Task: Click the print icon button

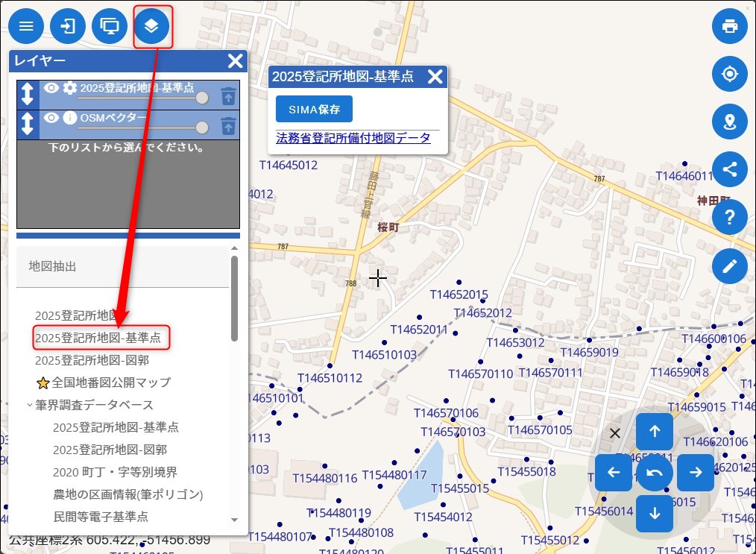Action: click(729, 27)
